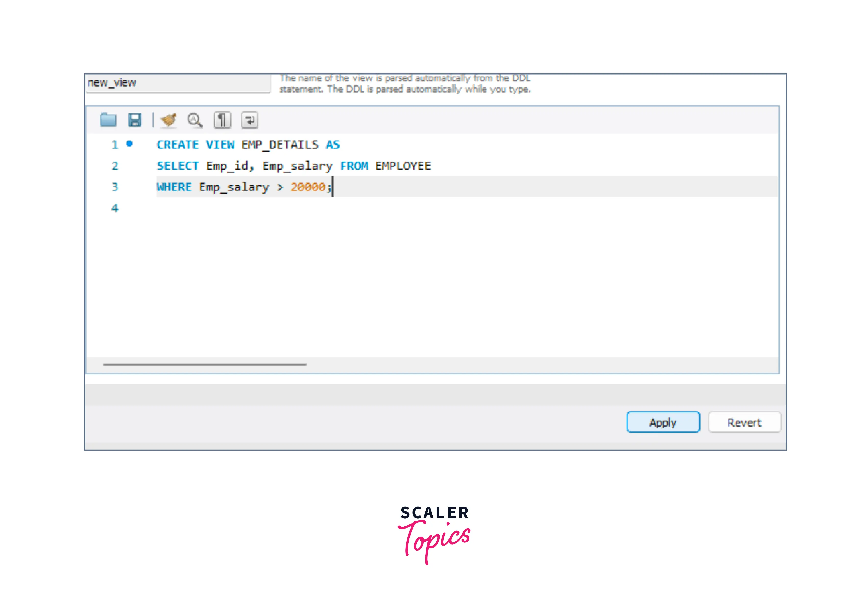Click the open SQL script folder icon

[108, 120]
